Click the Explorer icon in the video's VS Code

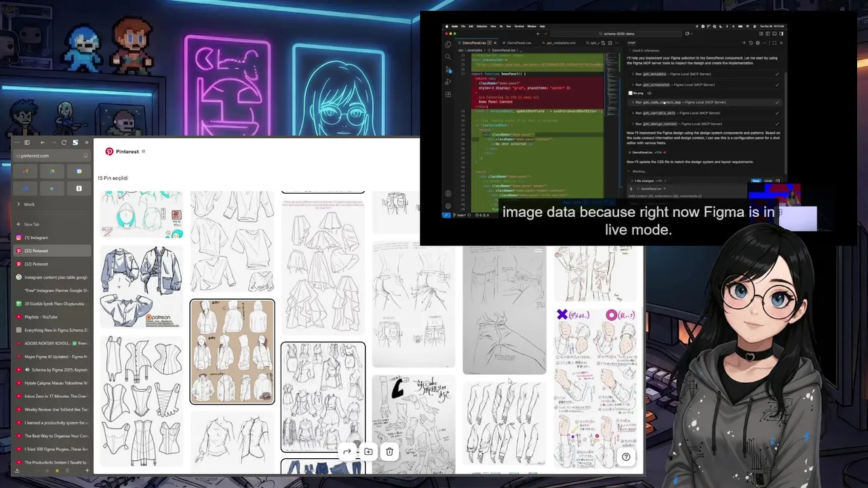pyautogui.click(x=448, y=44)
